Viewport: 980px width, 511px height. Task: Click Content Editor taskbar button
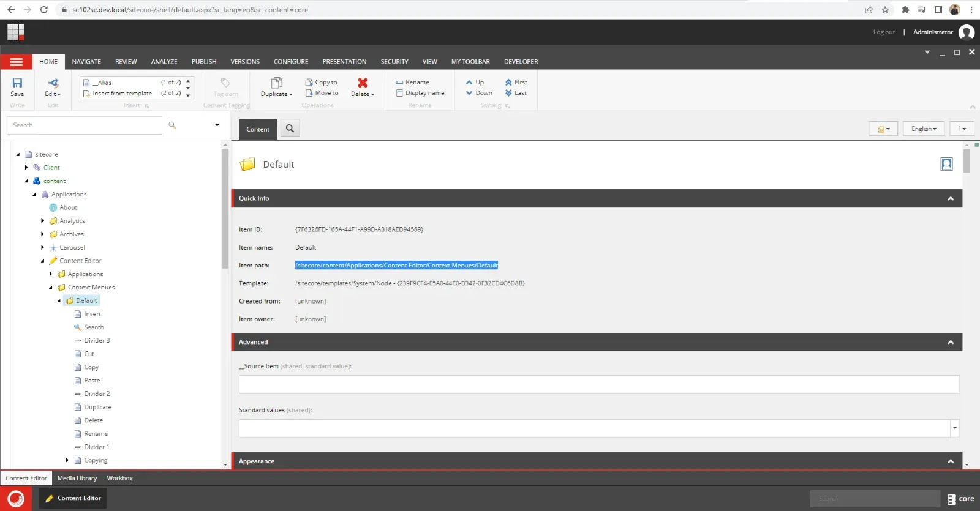tap(73, 498)
